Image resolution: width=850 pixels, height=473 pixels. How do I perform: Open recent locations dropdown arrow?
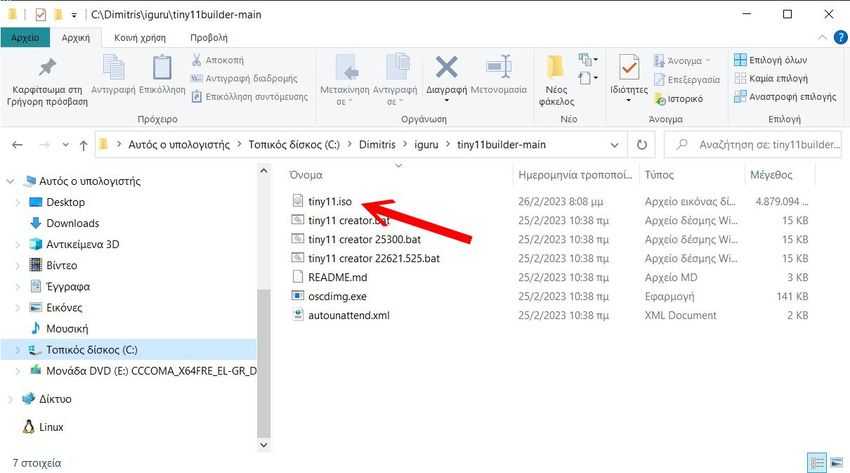click(x=66, y=145)
